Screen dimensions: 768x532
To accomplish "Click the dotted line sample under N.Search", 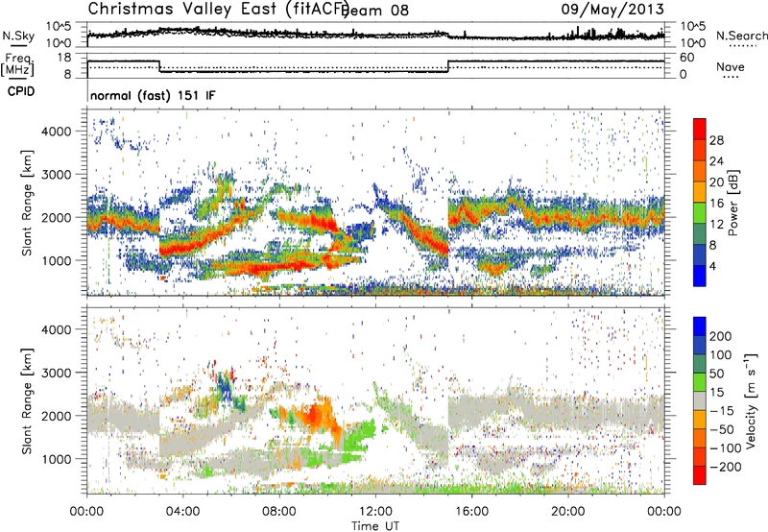I will tap(742, 45).
